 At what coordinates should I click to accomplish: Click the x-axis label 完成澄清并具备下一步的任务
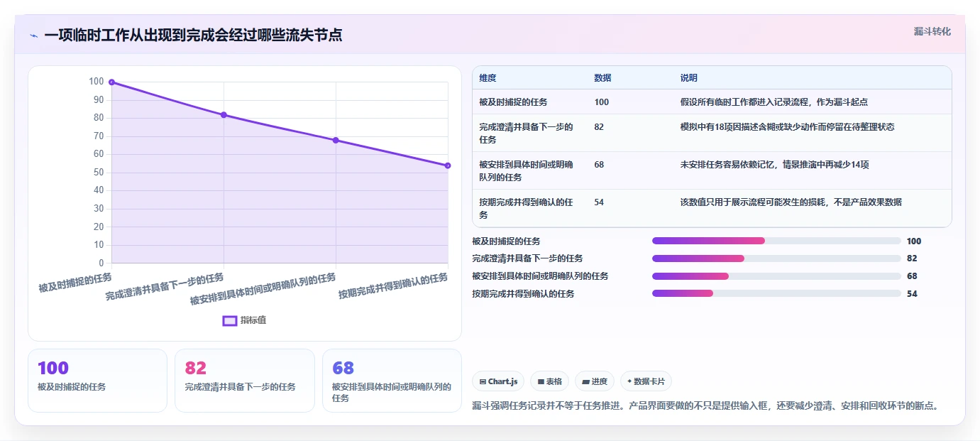[165, 286]
